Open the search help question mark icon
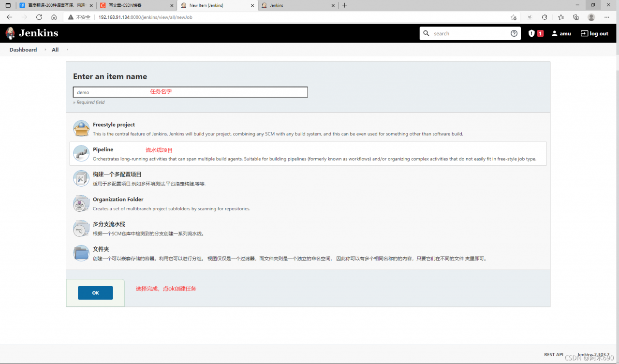This screenshot has width=619, height=364. point(514,33)
